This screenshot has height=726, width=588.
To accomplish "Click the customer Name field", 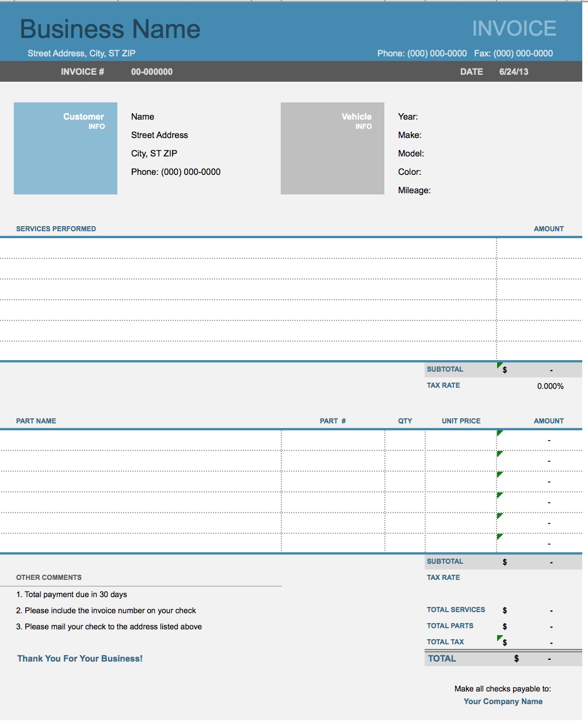I will (143, 117).
